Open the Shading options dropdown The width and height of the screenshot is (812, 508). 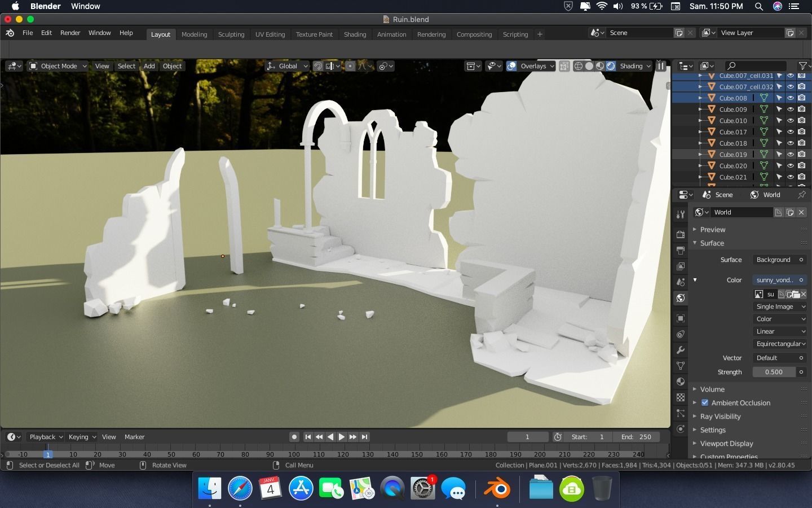coord(635,66)
